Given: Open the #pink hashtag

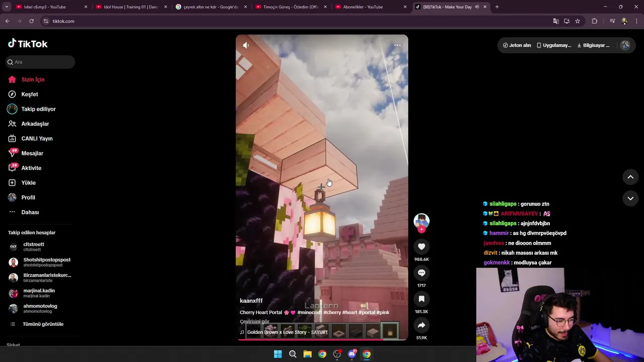Looking at the screenshot, I should [x=383, y=312].
